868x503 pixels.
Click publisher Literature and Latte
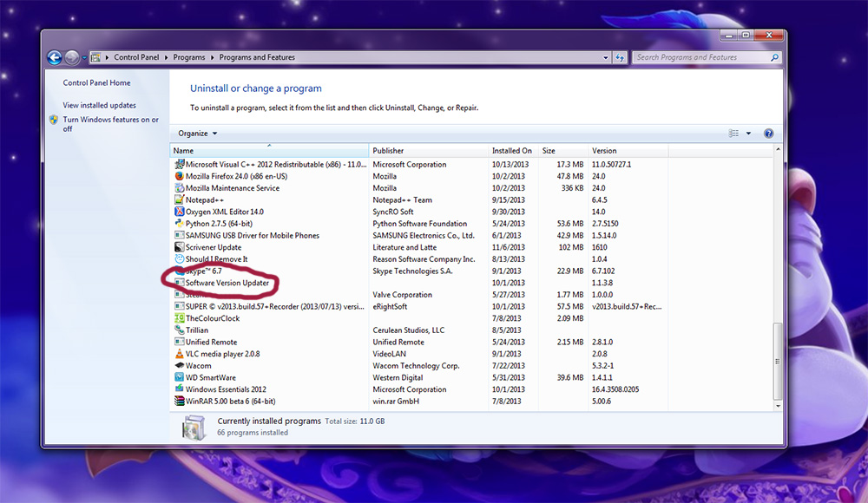(x=404, y=247)
